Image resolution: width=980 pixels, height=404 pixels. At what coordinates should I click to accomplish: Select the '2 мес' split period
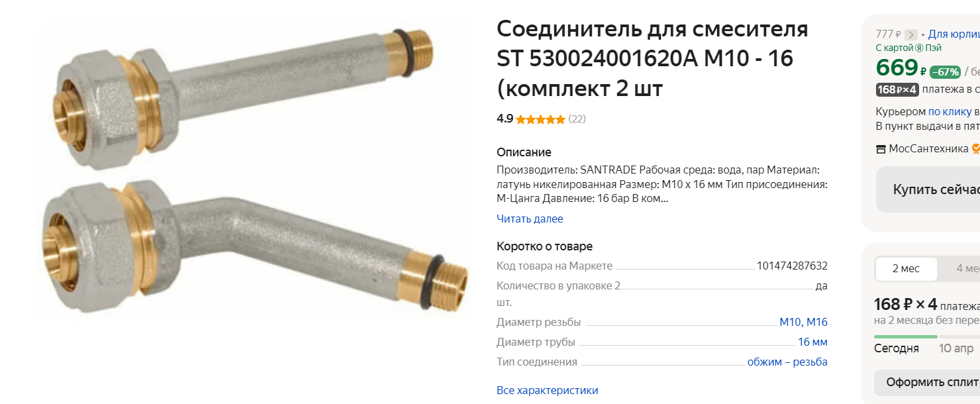point(906,269)
